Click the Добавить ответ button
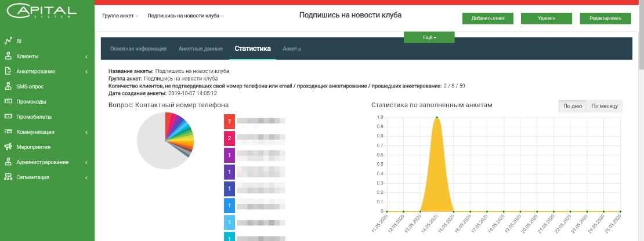Screen dimensions: 644x241 click(x=487, y=18)
